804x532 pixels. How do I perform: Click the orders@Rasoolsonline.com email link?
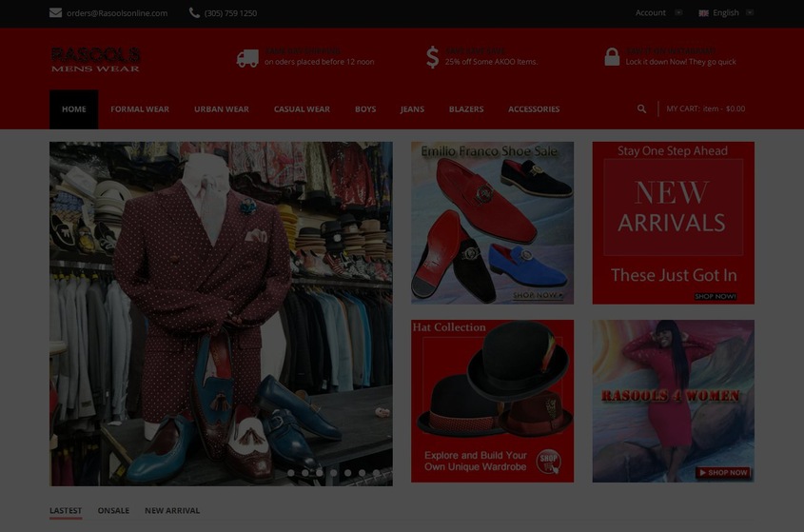[x=117, y=13]
